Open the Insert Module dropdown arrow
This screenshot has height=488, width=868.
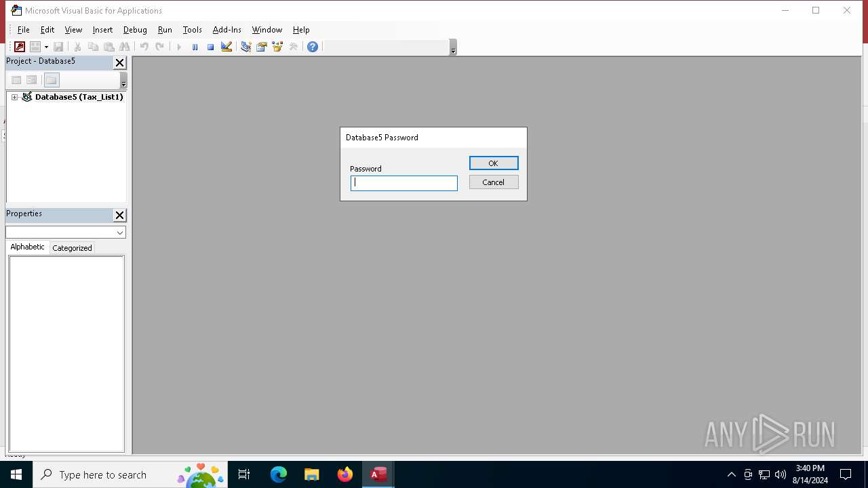(x=46, y=47)
